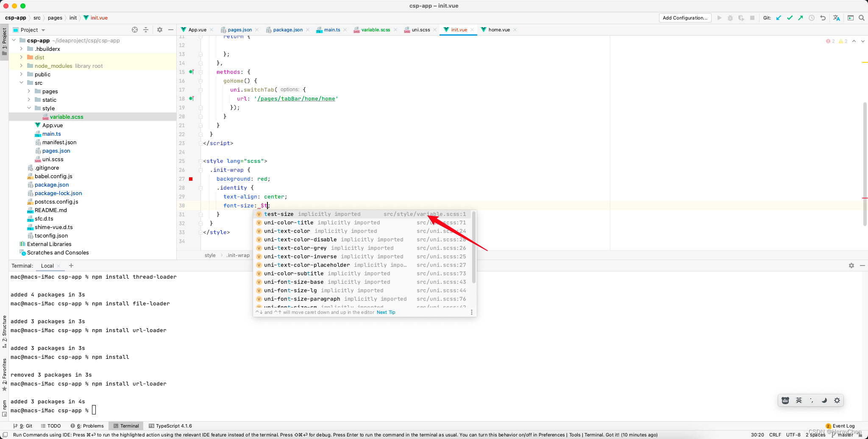Viewport: 868px width, 439px height.
Task: Switch to variable.scss tab
Action: [x=376, y=30]
